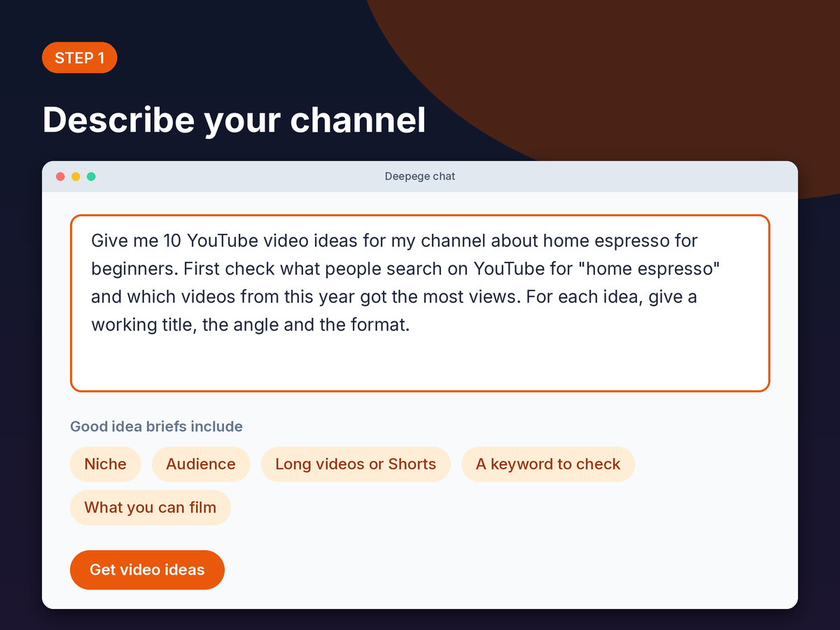Click the red close window dot
This screenshot has width=840, height=630.
coord(60,176)
